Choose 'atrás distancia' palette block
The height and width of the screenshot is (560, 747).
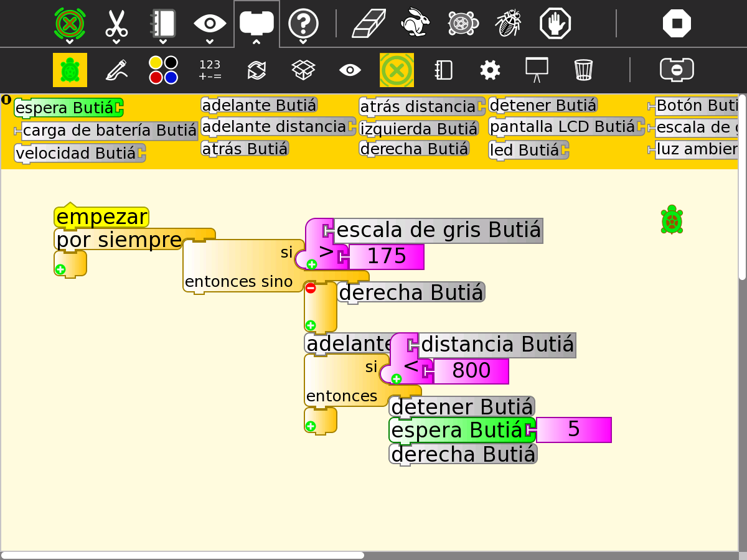(x=421, y=106)
